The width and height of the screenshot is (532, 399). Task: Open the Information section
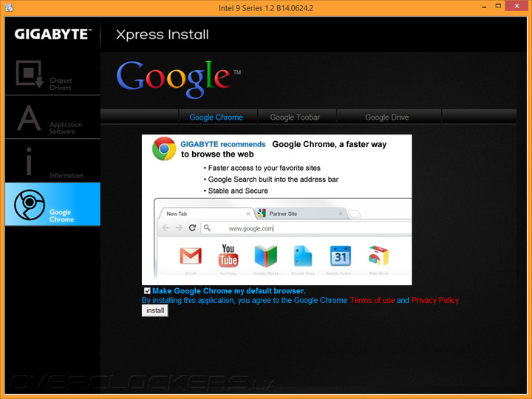tap(52, 161)
